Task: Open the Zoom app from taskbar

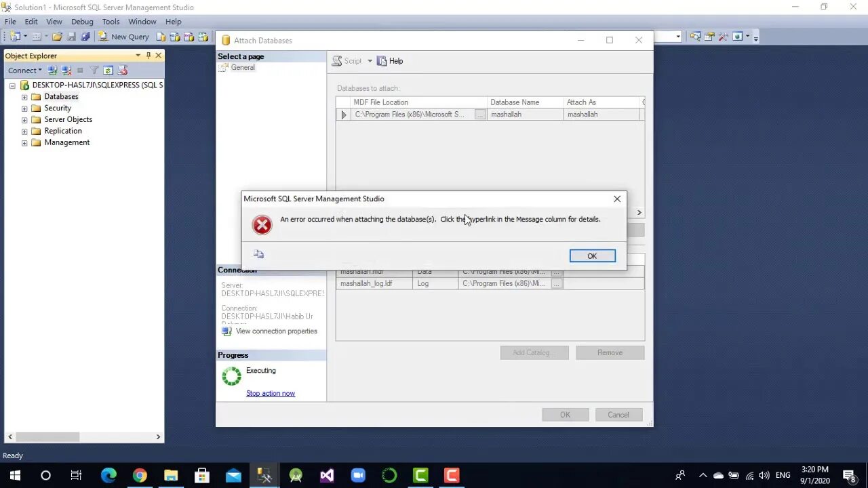Action: point(358,475)
